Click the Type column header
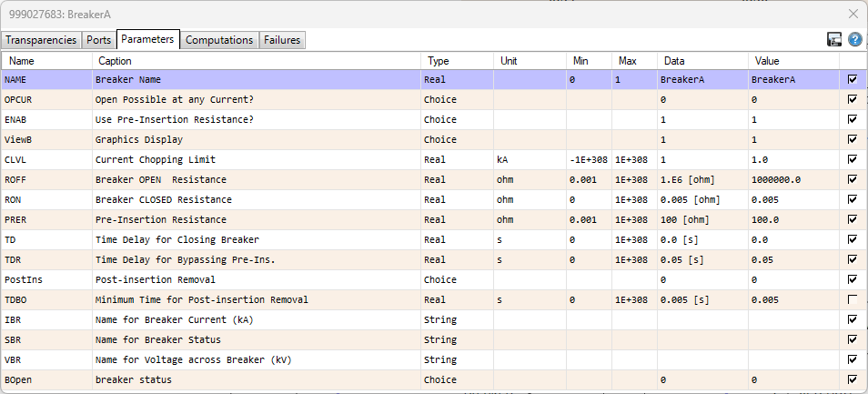 coord(458,61)
